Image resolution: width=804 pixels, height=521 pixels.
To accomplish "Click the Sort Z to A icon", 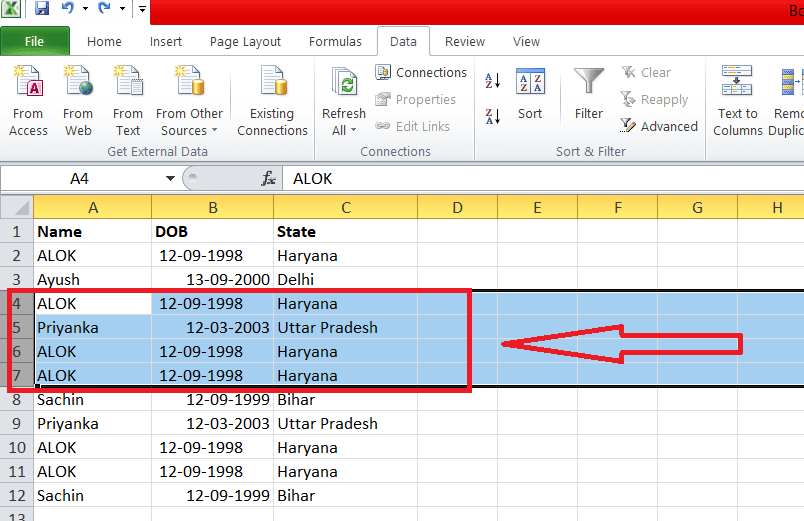I will point(492,115).
